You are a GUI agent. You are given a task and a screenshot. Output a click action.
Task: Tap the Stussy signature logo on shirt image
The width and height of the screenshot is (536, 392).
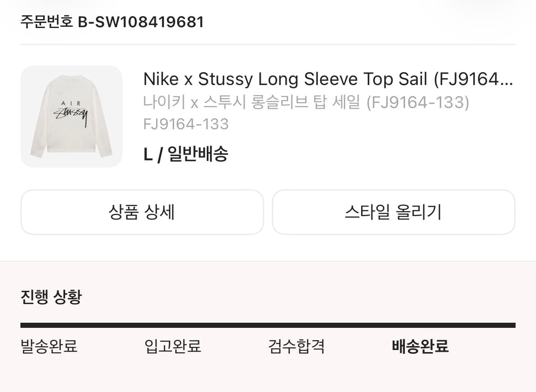72,117
